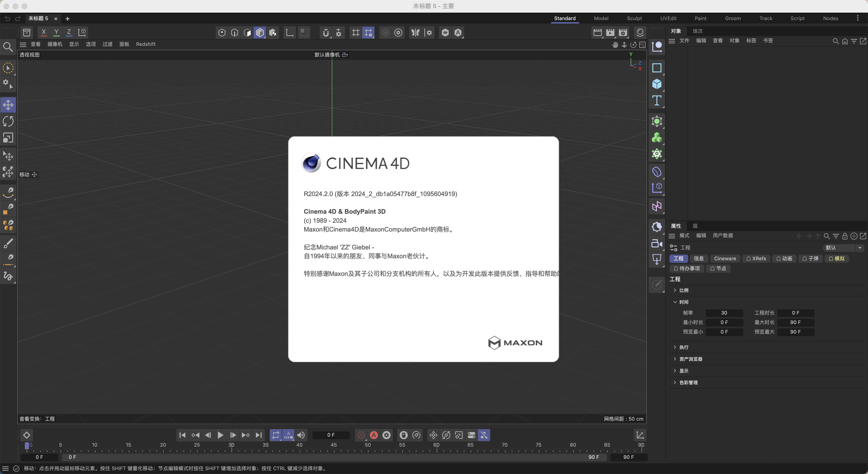This screenshot has width=868, height=474.
Task: Open Edit Render Settings icon
Action: [623, 32]
